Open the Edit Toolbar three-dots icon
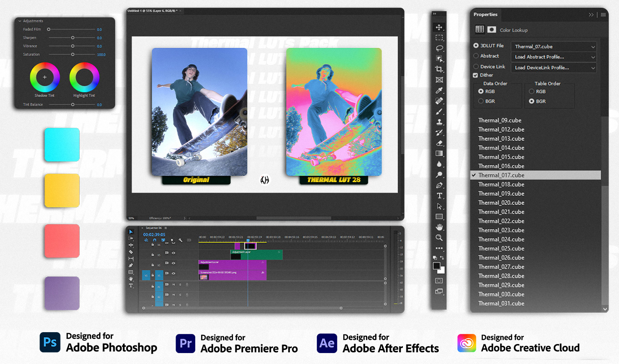This screenshot has height=364, width=619. coord(439,248)
